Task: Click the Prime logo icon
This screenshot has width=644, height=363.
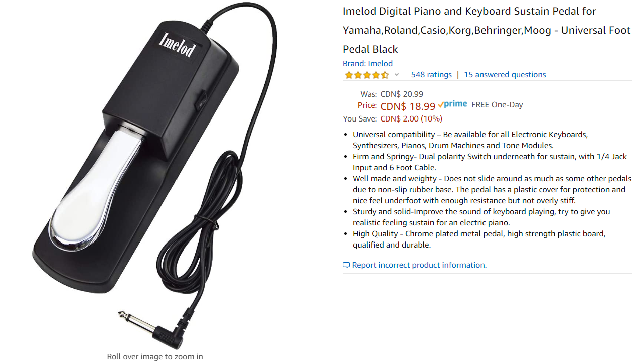Action: click(x=452, y=104)
